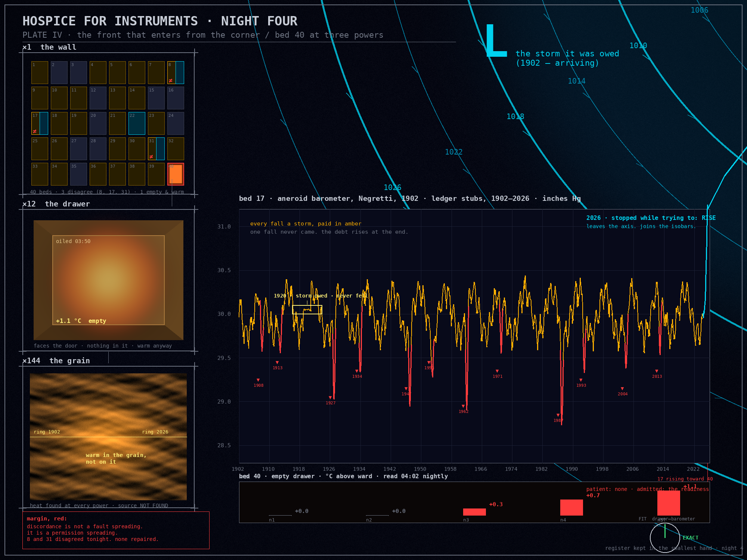Select the red triangle marker for 1934

coord(357,371)
